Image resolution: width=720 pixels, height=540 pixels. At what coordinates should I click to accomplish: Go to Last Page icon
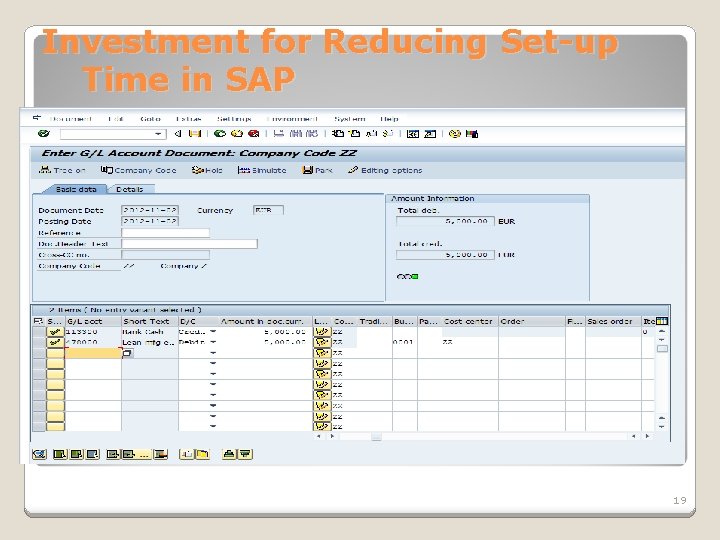pyautogui.click(x=388, y=134)
